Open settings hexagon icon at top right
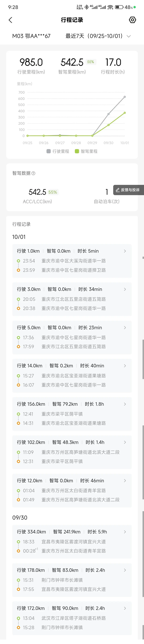 pyautogui.click(x=132, y=20)
